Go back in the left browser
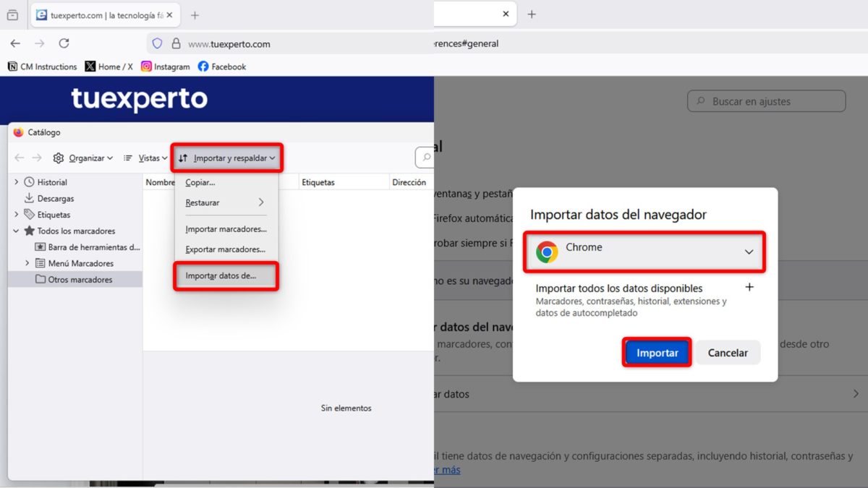Viewport: 868px width, 488px height. [15, 43]
